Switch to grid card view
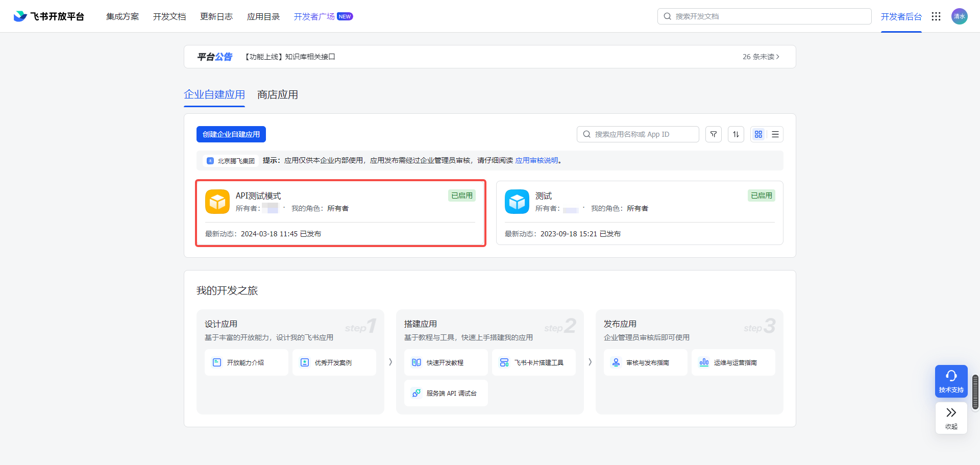The width and height of the screenshot is (980, 465). pyautogui.click(x=758, y=134)
